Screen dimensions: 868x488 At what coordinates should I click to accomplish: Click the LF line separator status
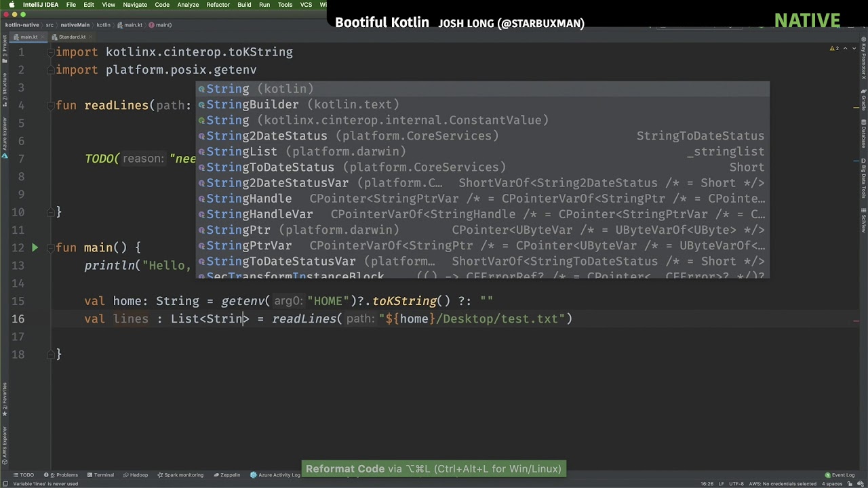[722, 484]
